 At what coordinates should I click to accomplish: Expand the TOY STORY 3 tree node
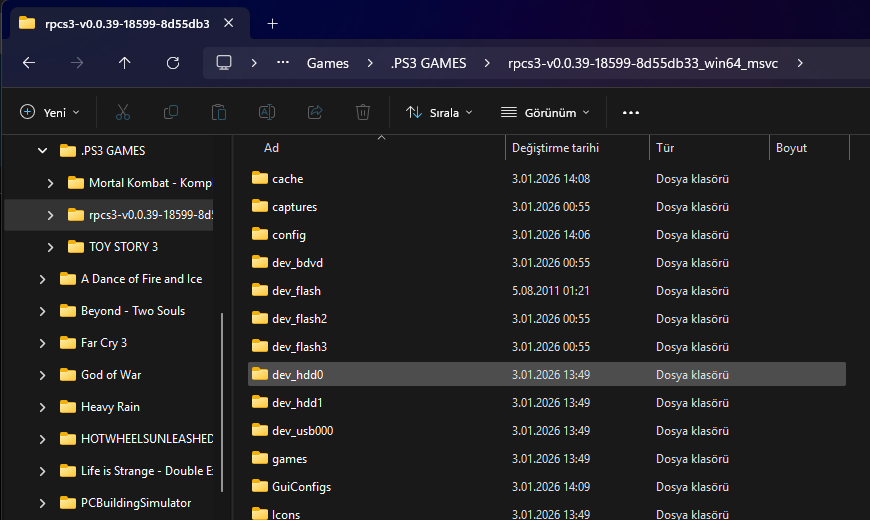click(x=50, y=247)
